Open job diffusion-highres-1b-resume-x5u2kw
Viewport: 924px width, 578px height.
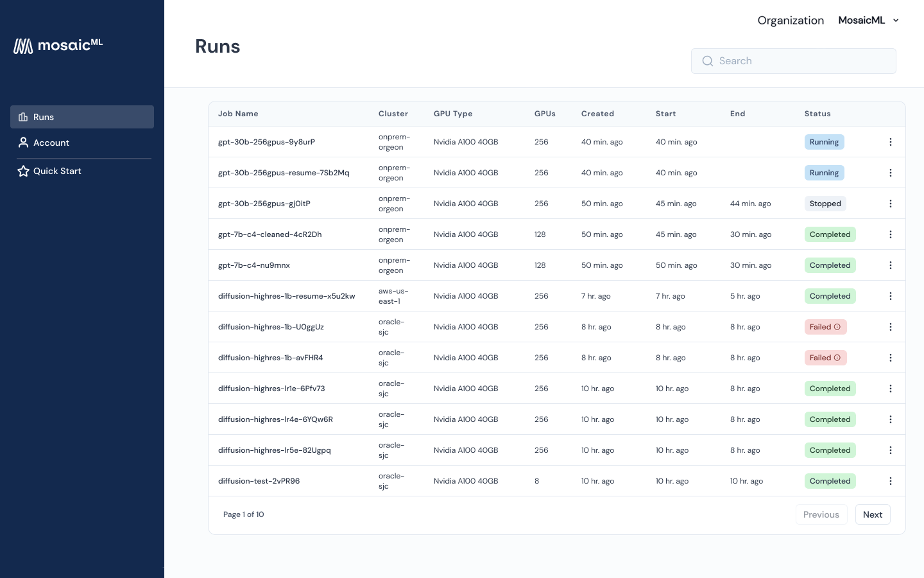pos(287,296)
